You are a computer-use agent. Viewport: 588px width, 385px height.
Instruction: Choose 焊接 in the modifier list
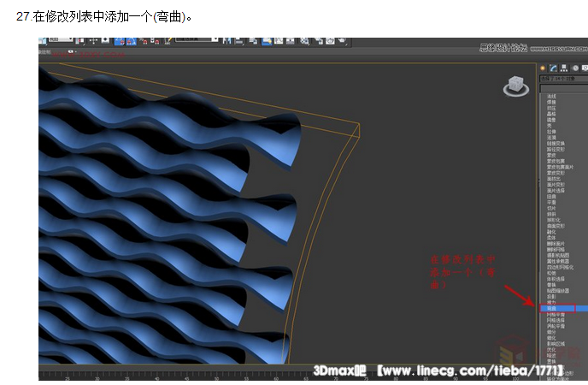pyautogui.click(x=551, y=102)
